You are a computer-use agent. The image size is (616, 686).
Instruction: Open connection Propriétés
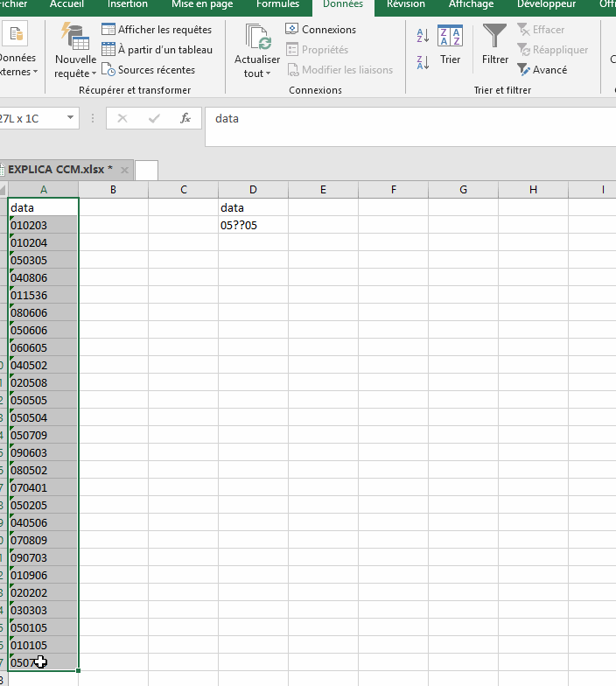[317, 49]
